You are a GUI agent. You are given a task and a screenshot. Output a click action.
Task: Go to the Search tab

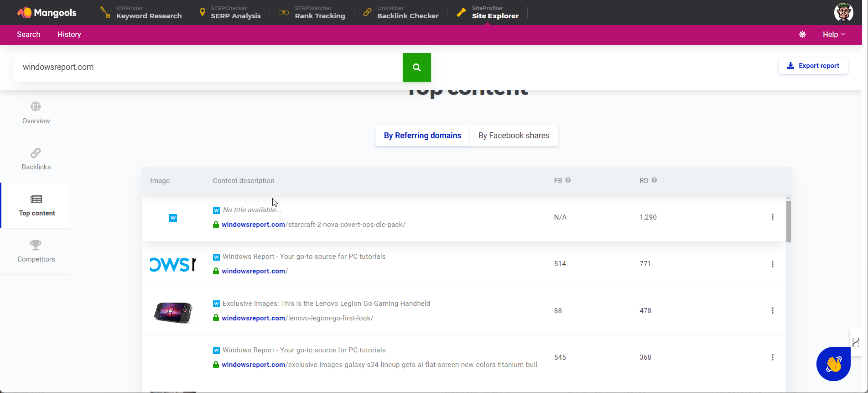29,35
